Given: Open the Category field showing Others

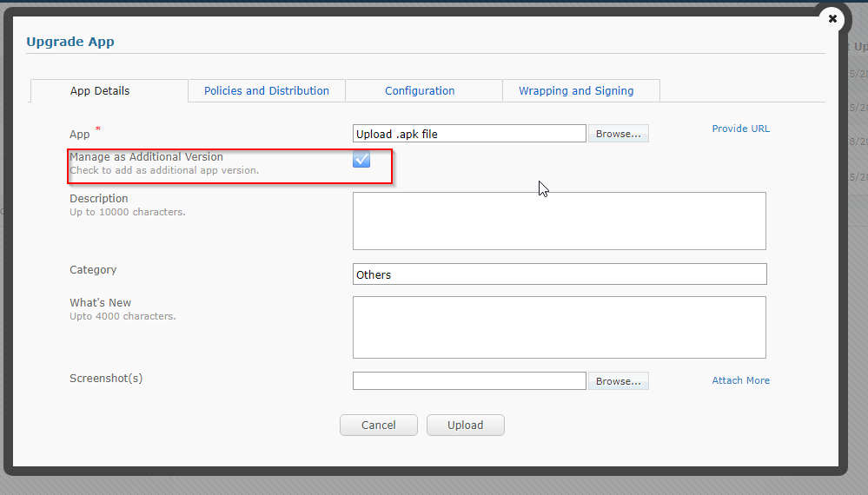Looking at the screenshot, I should [x=559, y=274].
